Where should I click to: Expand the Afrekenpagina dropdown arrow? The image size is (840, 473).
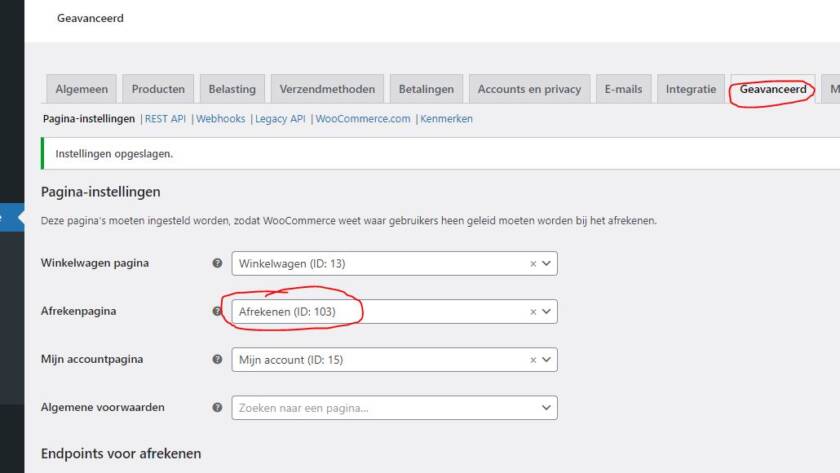(546, 312)
